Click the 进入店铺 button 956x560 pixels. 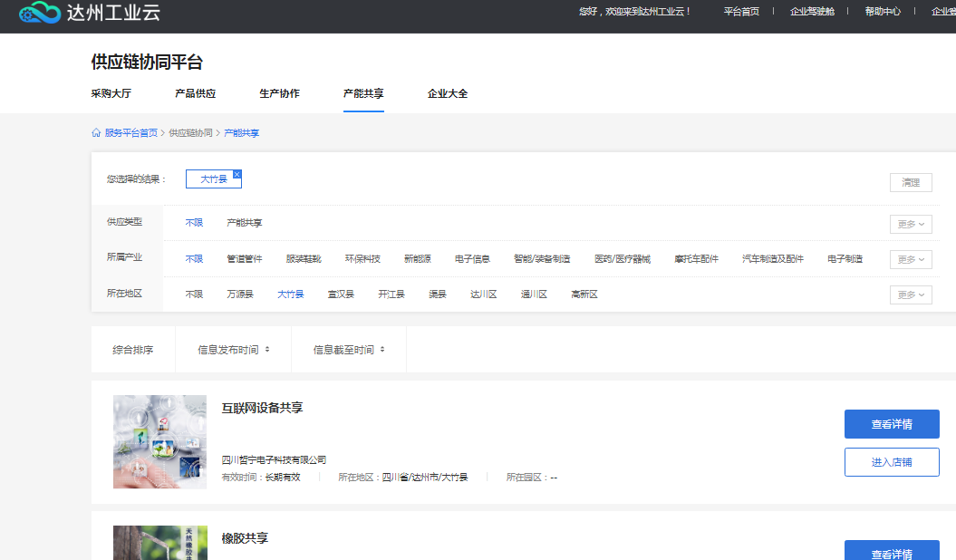pos(892,462)
